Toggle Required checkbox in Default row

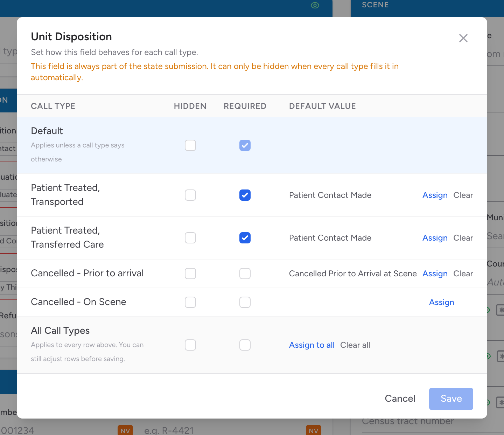(x=245, y=145)
